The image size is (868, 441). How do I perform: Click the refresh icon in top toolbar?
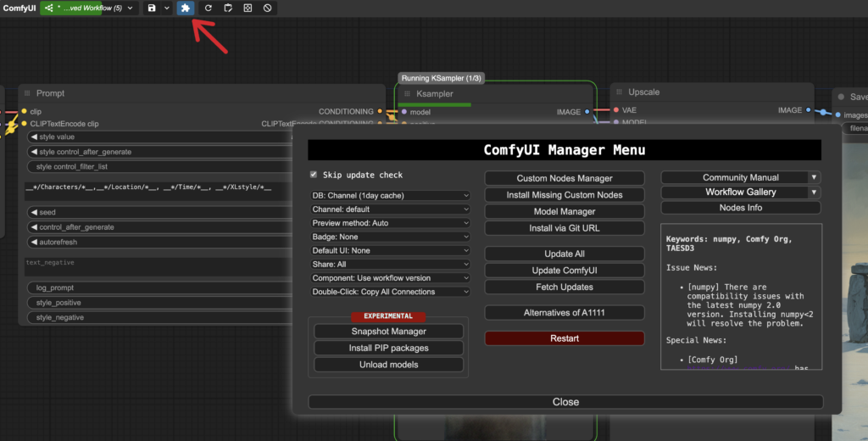(209, 8)
